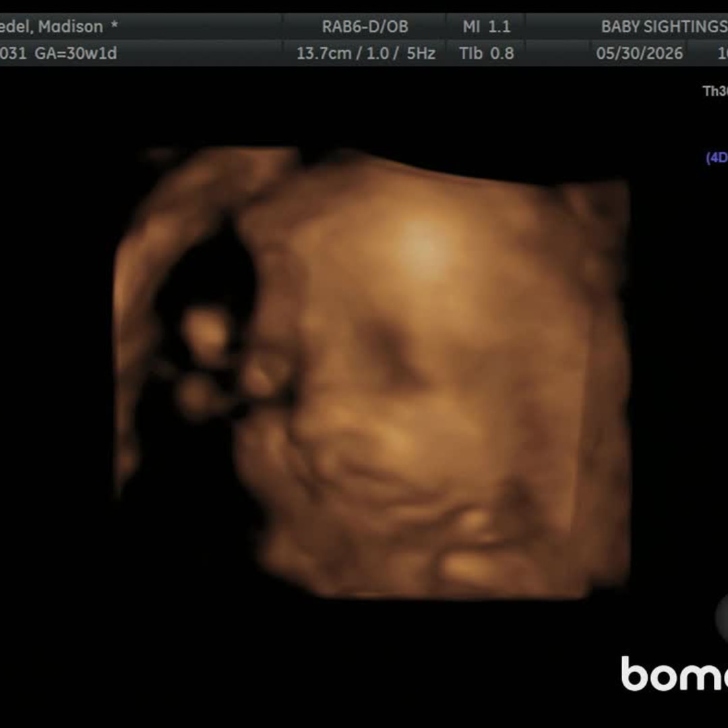Click the blue (4D mode label

pos(717,158)
